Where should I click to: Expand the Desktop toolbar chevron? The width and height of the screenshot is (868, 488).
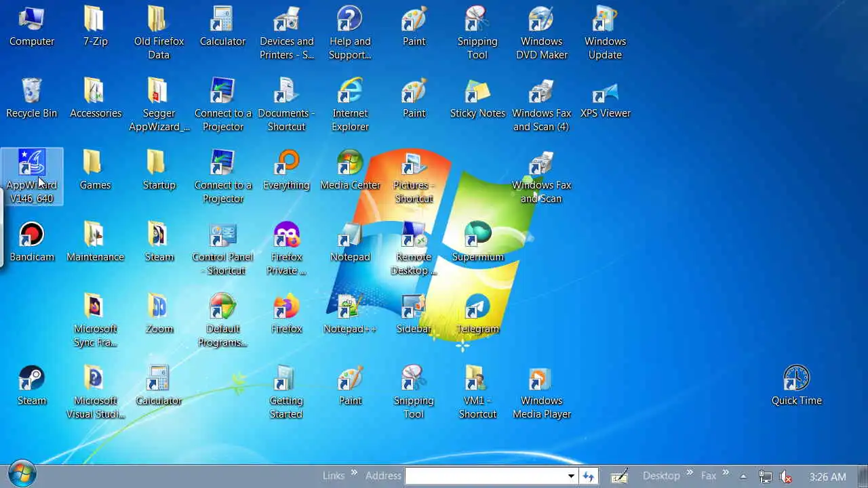point(690,474)
